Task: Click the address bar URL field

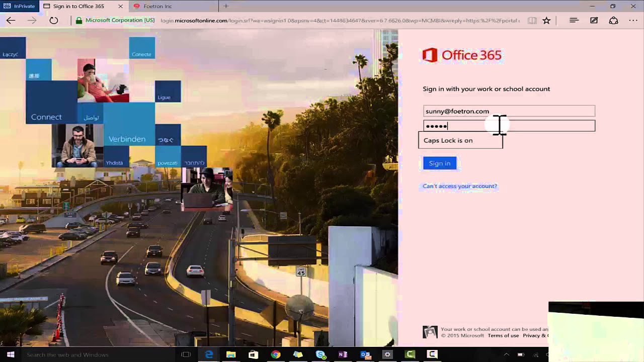Action: [x=340, y=21]
